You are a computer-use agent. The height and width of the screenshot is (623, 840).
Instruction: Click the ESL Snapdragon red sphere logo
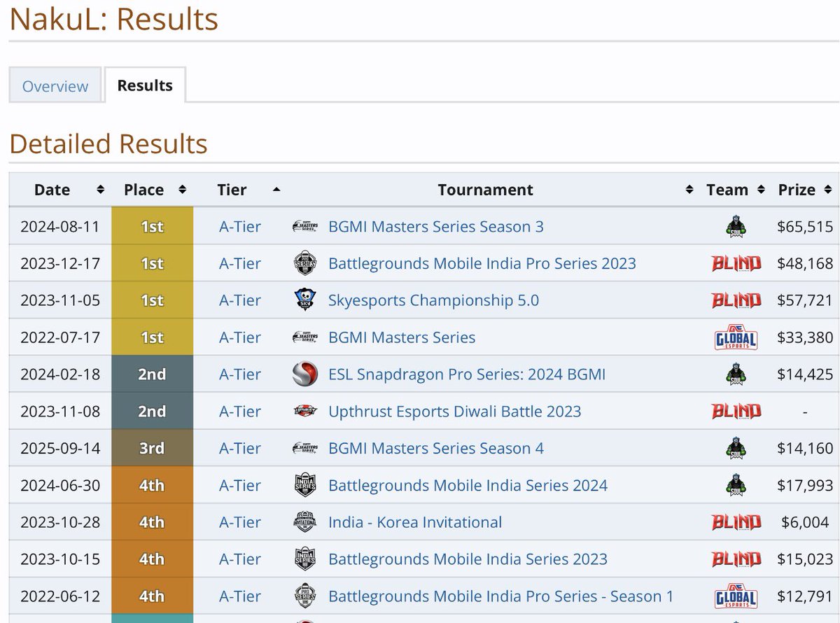pos(305,374)
